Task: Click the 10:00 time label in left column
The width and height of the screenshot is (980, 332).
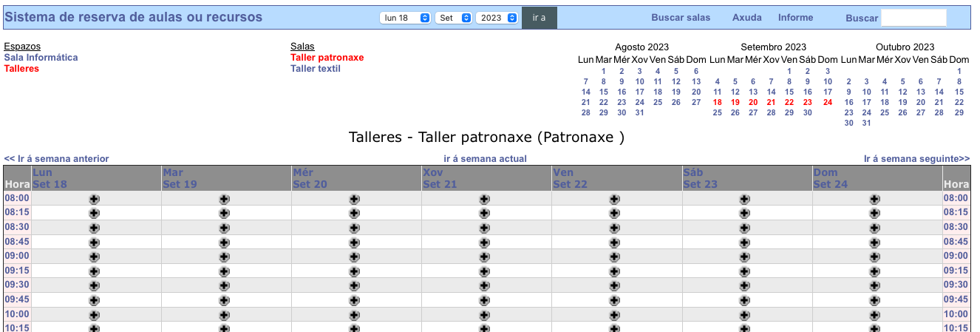Action: [x=17, y=314]
